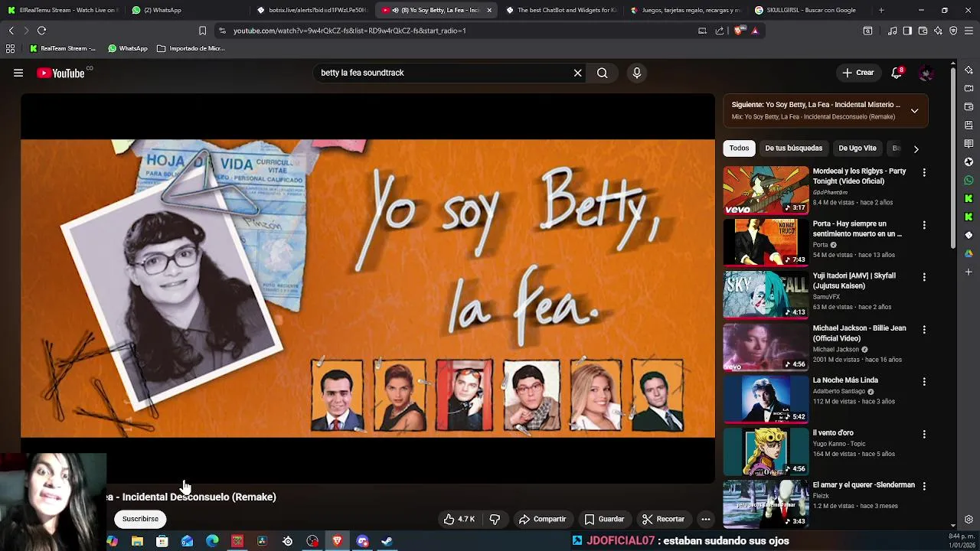Open options for Yuji Itadori Skyfall video
The height and width of the screenshot is (551, 980).
[x=924, y=277]
